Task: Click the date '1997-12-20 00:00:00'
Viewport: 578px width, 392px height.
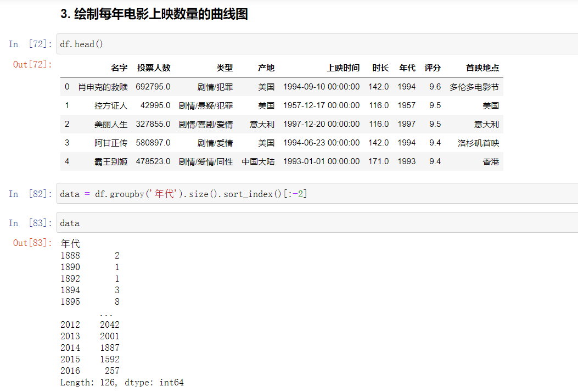Action: (x=322, y=124)
